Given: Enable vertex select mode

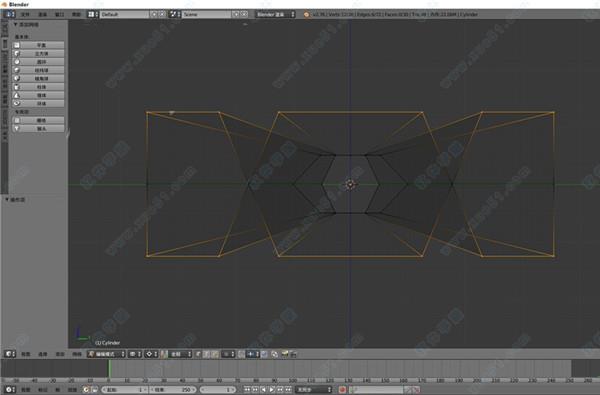Looking at the screenshot, I should [x=199, y=354].
